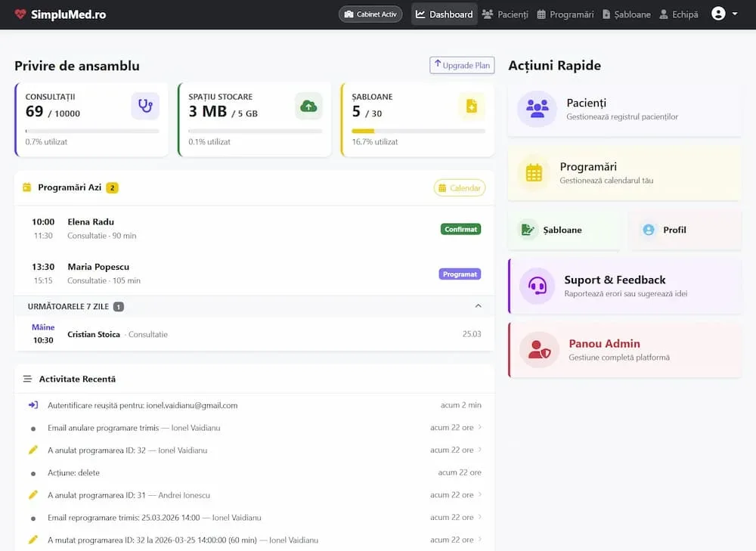Click the admin shield icon in Panou Admin

pos(538,349)
